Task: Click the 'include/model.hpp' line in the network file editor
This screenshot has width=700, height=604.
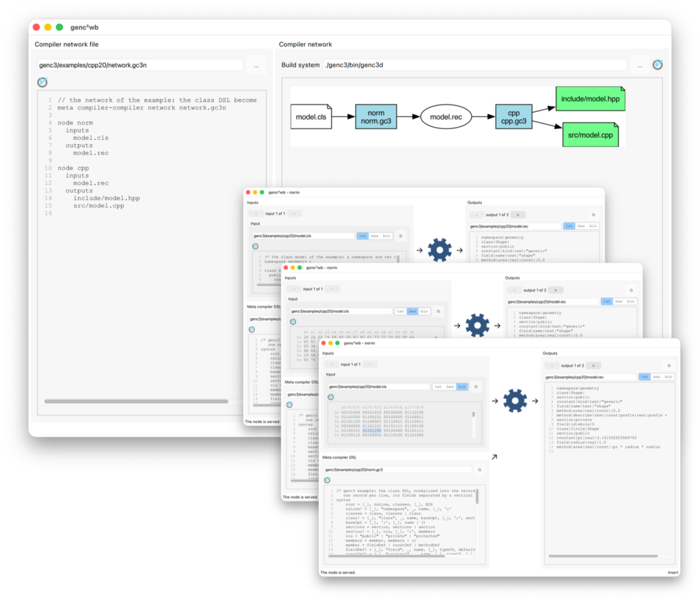Action: [106, 198]
